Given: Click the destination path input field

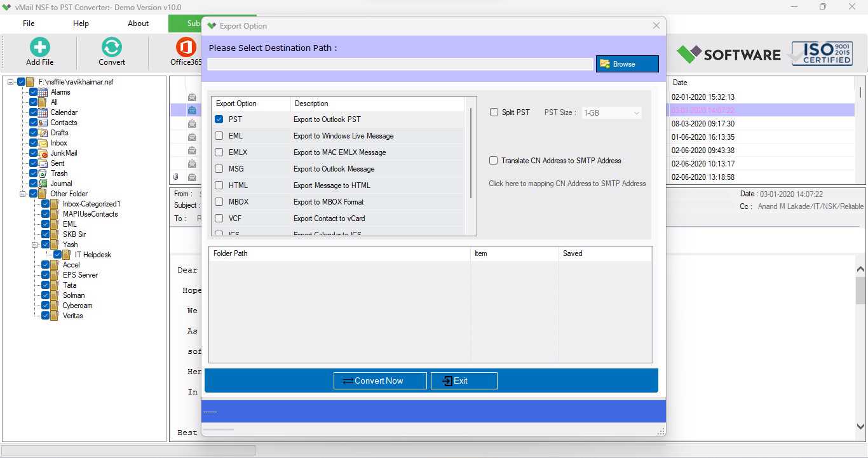Looking at the screenshot, I should coord(400,64).
